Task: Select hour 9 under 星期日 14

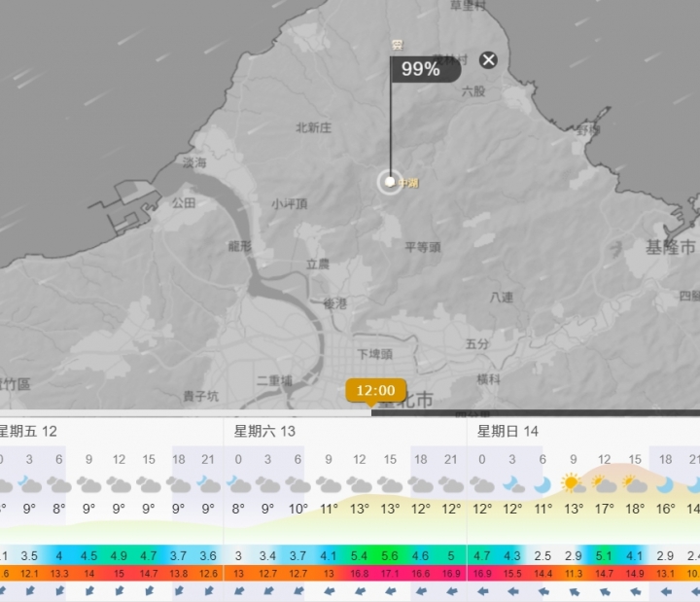Action: pos(574,459)
